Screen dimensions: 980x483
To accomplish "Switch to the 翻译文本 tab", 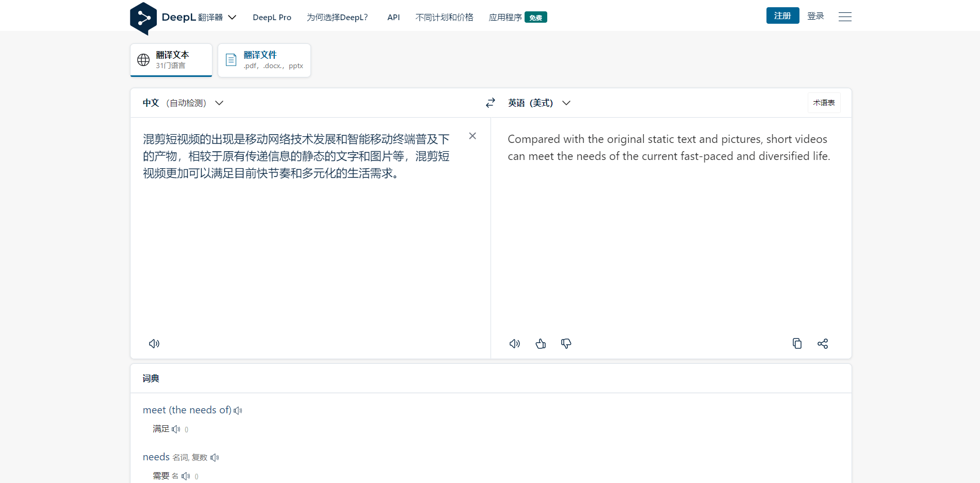I will 171,60.
